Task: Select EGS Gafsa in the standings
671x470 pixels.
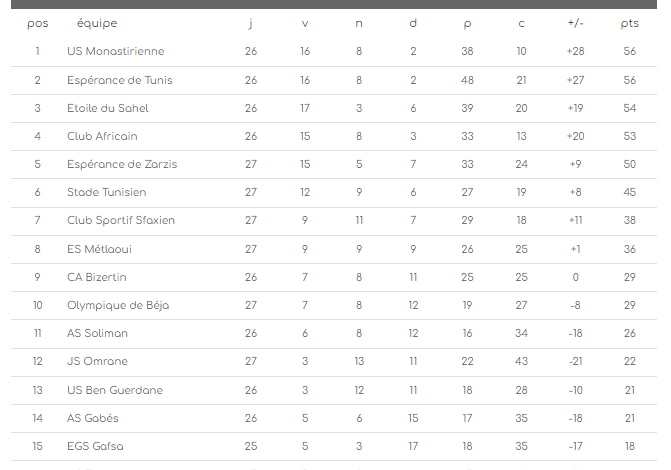Action: pyautogui.click(x=96, y=446)
